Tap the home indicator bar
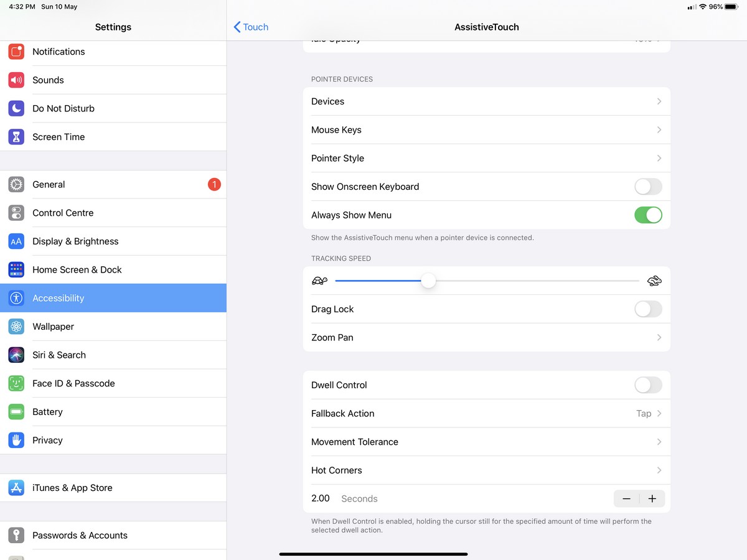This screenshot has width=747, height=560. [x=374, y=553]
